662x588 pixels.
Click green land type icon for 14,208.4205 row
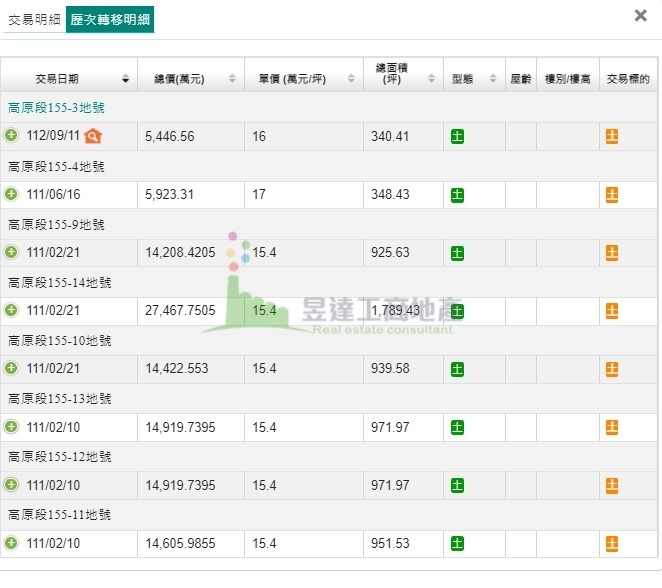pyautogui.click(x=457, y=253)
